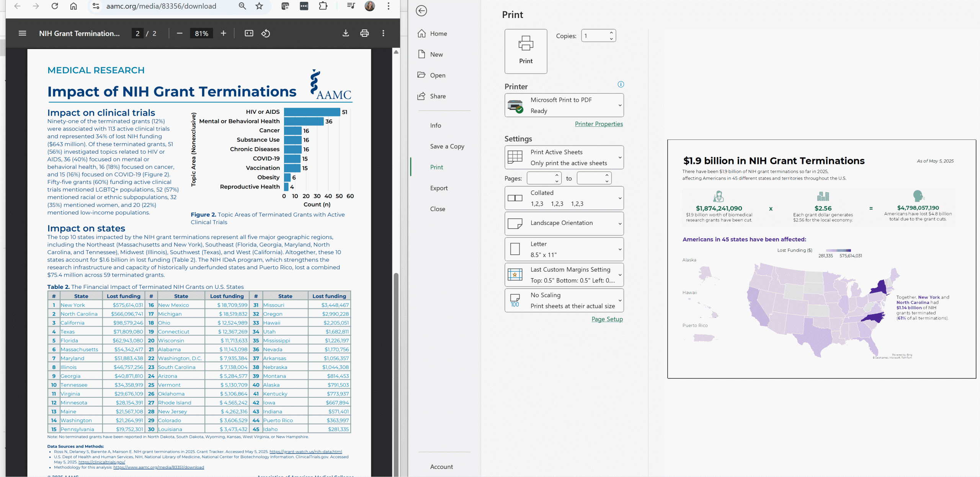980x477 pixels.
Task: Open PDF viewer more actions menu
Action: [383, 33]
